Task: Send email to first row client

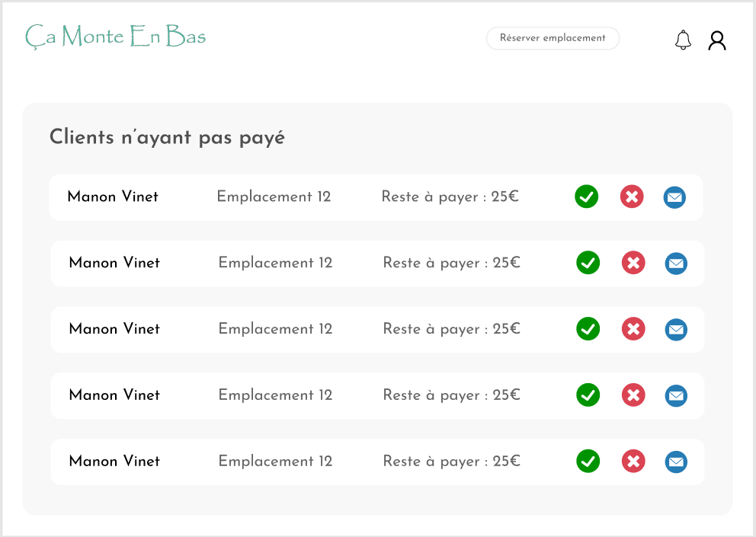Action: (674, 198)
